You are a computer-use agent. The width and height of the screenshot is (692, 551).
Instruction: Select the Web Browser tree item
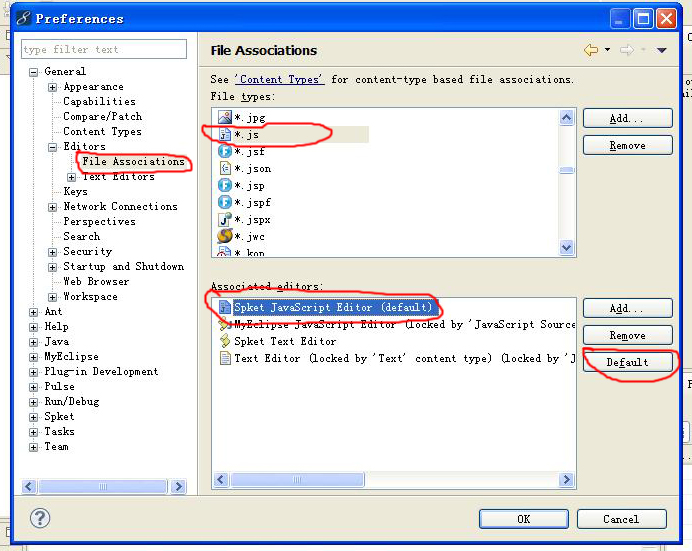tap(96, 281)
